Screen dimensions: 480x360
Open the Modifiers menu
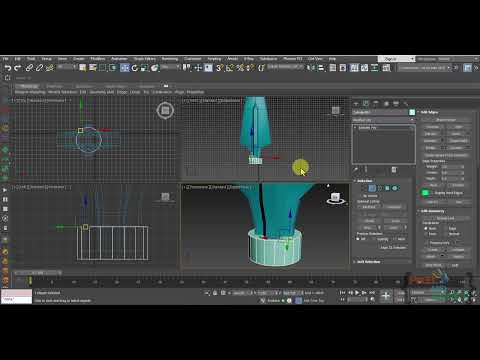(x=98, y=59)
